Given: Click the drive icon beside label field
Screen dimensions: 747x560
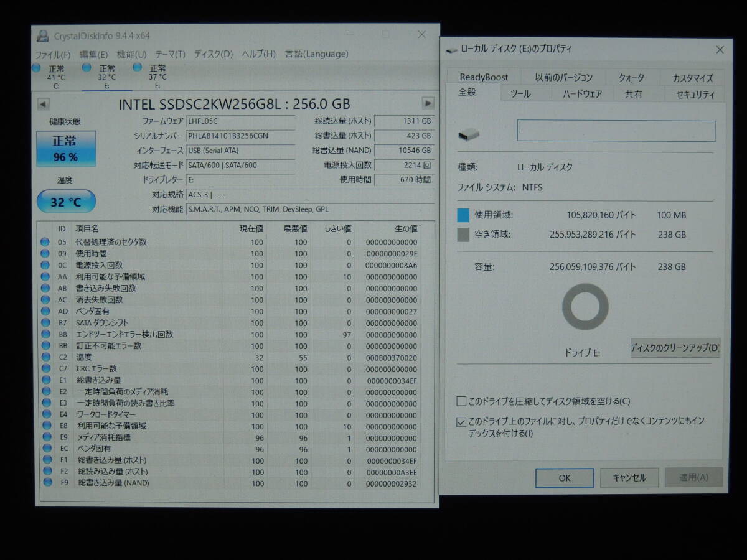Looking at the screenshot, I should (469, 133).
